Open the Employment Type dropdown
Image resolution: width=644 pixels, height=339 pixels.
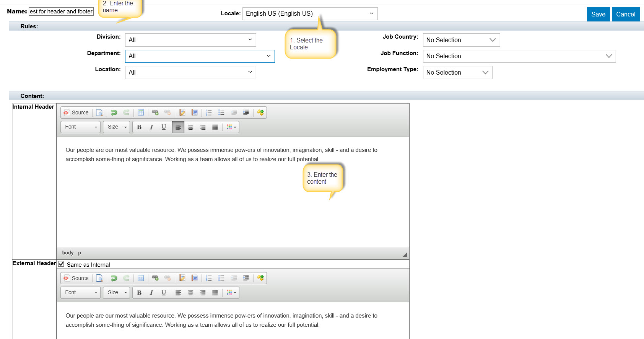coord(457,72)
